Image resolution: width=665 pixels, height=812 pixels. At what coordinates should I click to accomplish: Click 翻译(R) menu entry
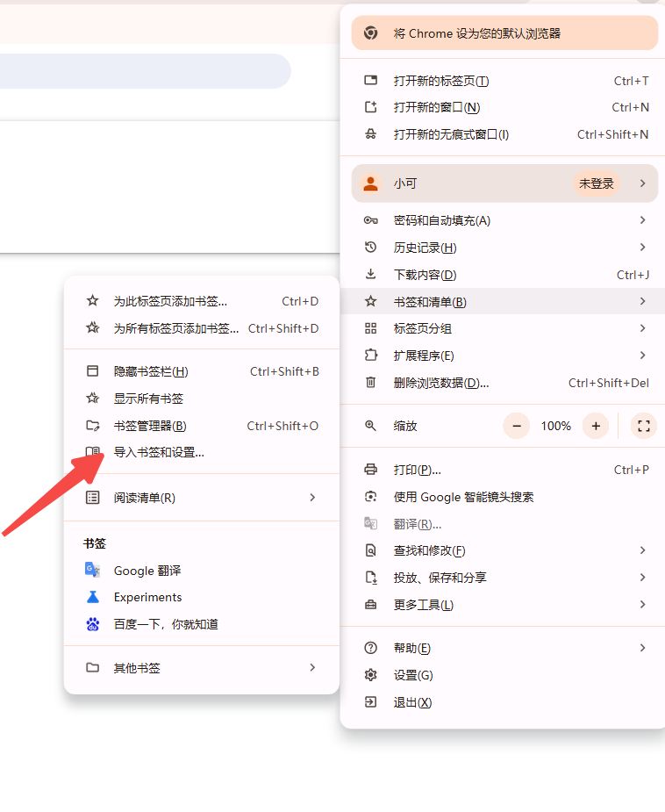[503, 524]
